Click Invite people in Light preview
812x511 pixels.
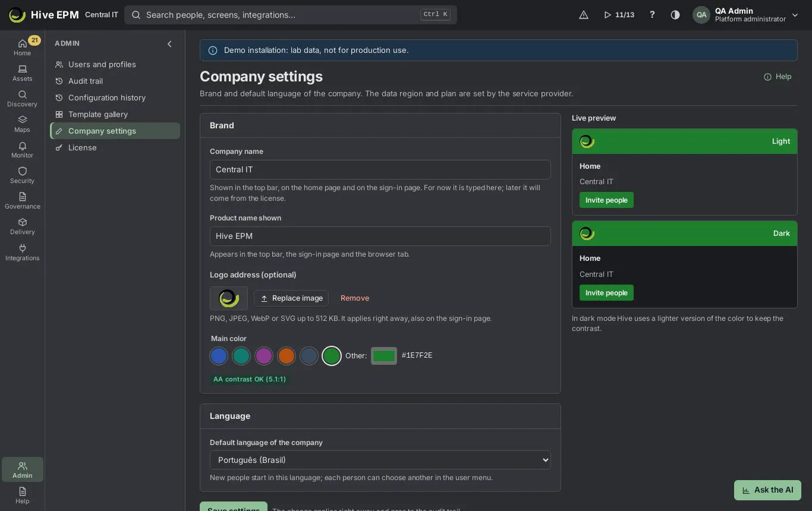pyautogui.click(x=606, y=200)
